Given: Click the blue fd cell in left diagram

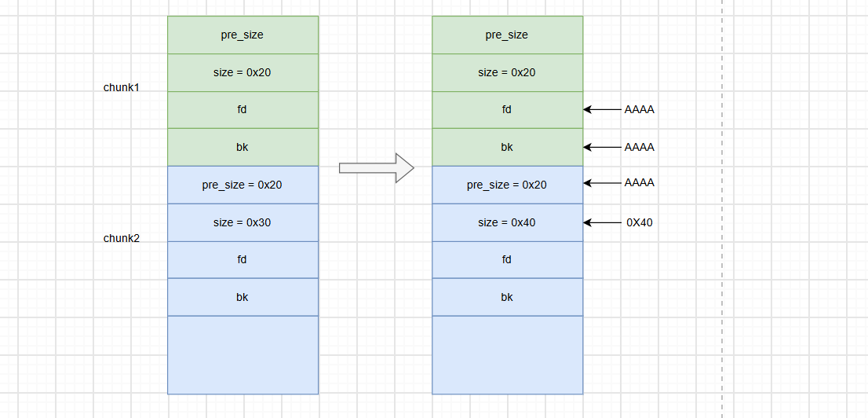Looking at the screenshot, I should pos(243,260).
